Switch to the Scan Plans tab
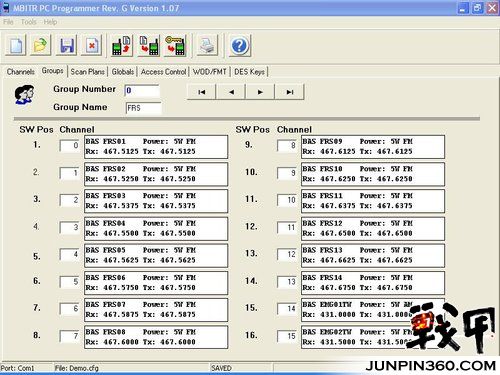This screenshot has width=500, height=375. 87,72
